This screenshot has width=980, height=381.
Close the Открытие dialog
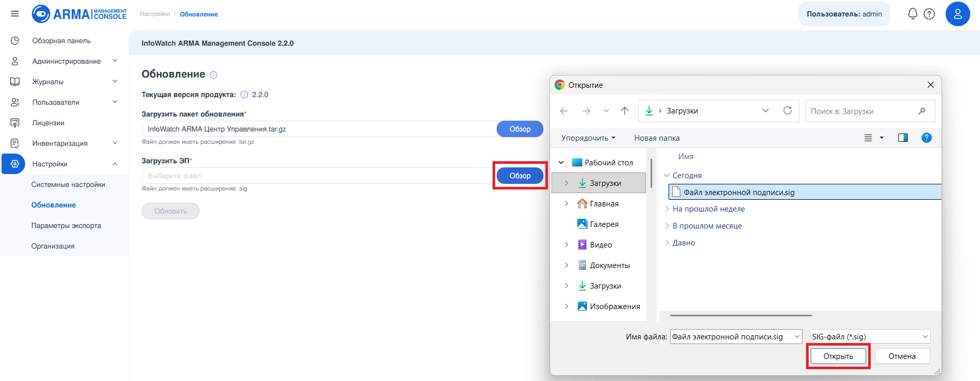[x=931, y=85]
